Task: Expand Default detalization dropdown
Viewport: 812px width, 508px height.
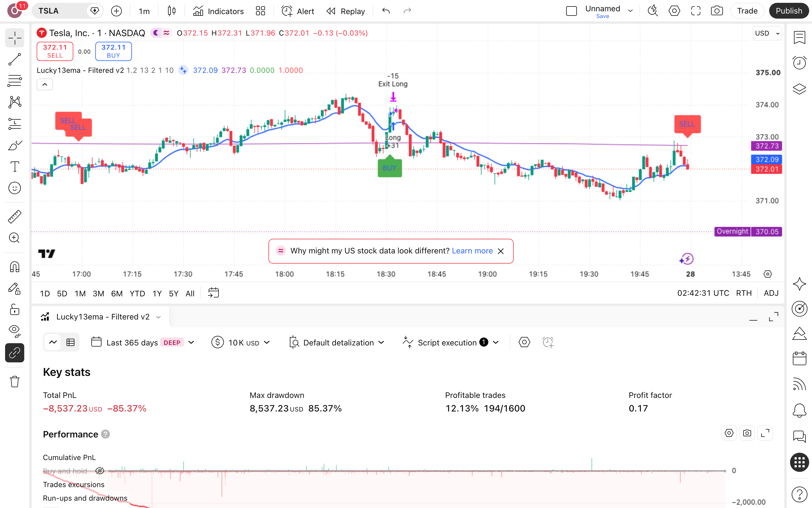Action: click(x=337, y=342)
